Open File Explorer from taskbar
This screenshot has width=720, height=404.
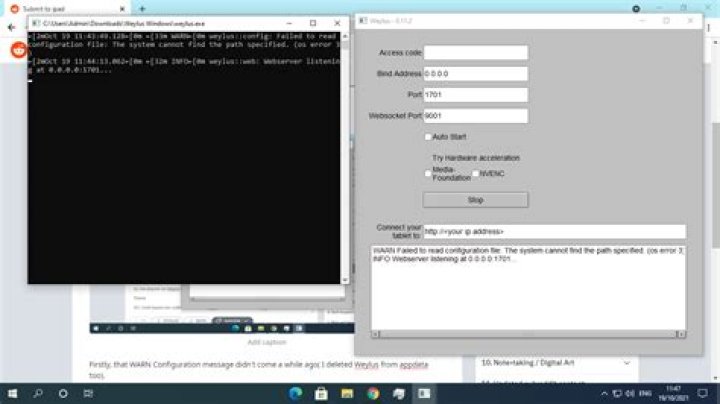click(x=347, y=393)
